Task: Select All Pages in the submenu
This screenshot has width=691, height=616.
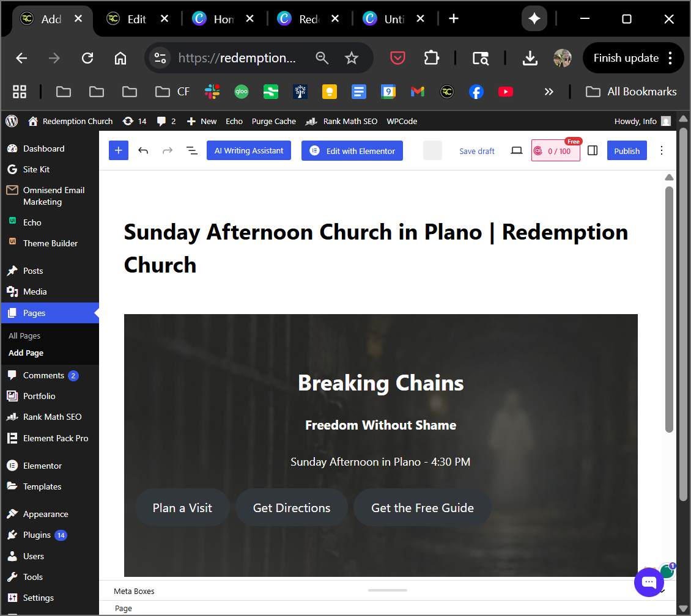Action: (24, 335)
